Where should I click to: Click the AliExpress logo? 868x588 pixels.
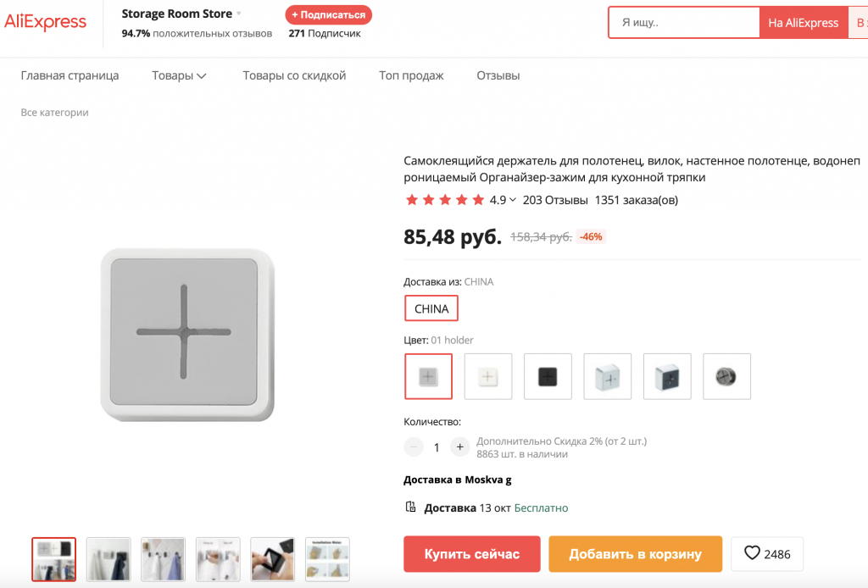[x=46, y=23]
